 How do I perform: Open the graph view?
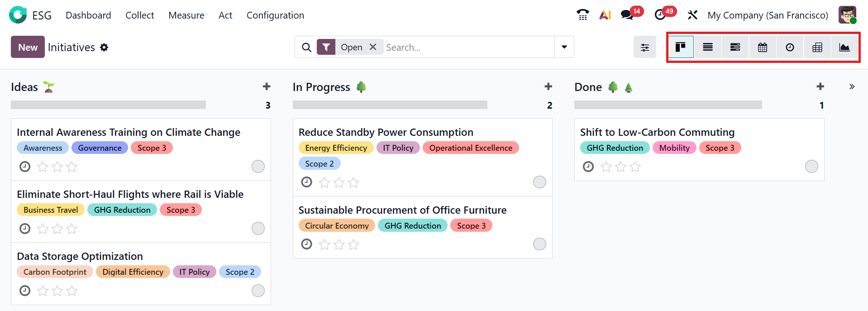[x=844, y=47]
